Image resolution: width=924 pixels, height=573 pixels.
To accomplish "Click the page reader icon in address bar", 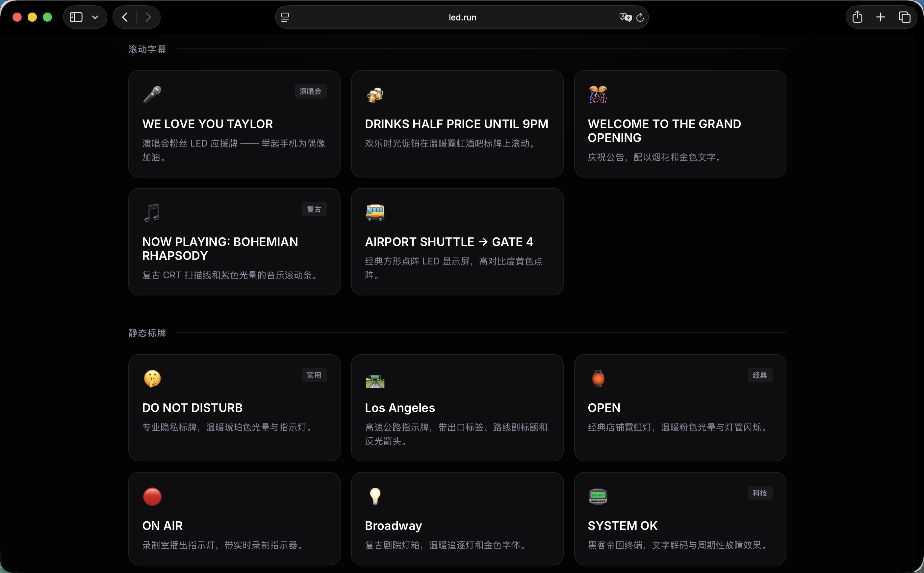I will pyautogui.click(x=285, y=17).
